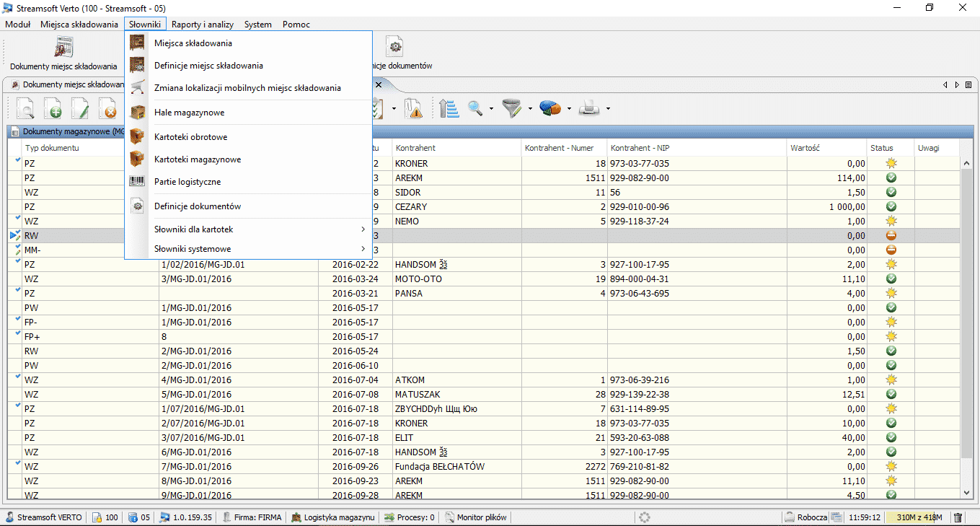The height and width of the screenshot is (526, 980).
Task: Open Miejsca składowania menu in menu bar
Action: [79, 24]
